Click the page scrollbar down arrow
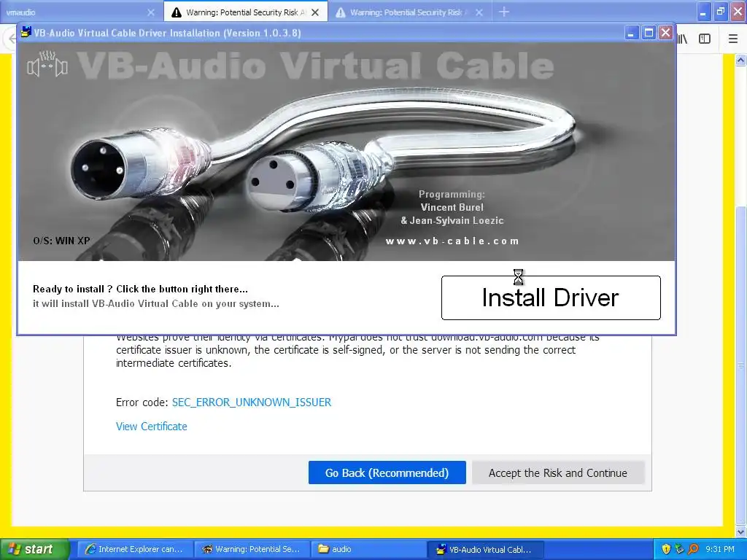747x560 pixels. (740, 532)
